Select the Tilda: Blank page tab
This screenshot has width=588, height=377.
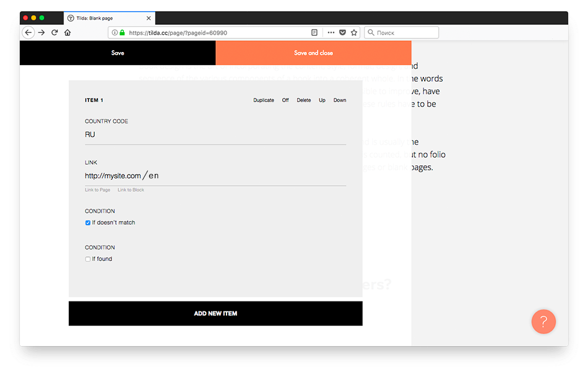click(109, 18)
